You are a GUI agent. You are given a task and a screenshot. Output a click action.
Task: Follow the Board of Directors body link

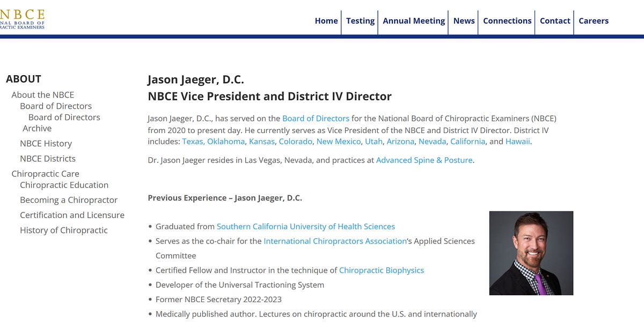[316, 118]
